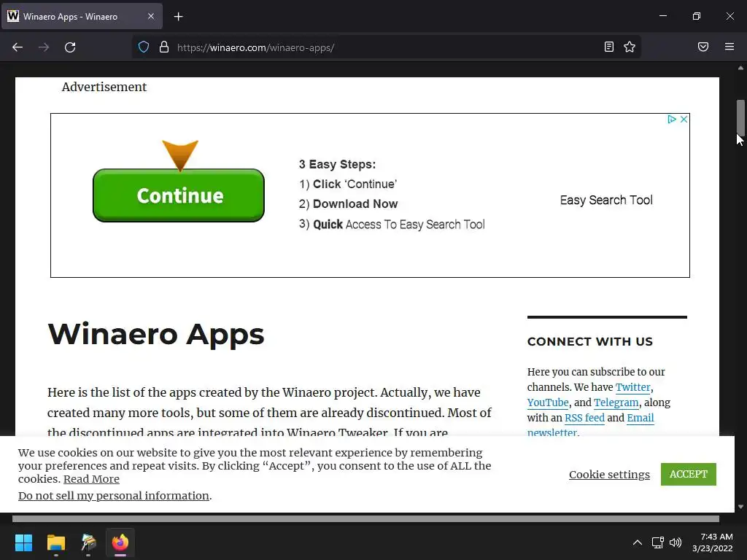The width and height of the screenshot is (747, 560).
Task: Click Firefox icon in taskbar
Action: pyautogui.click(x=120, y=542)
